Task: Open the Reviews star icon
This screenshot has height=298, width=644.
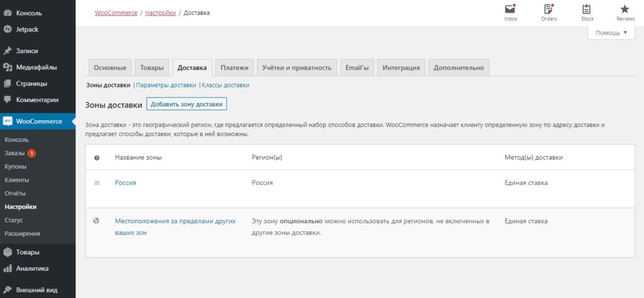Action: (625, 9)
